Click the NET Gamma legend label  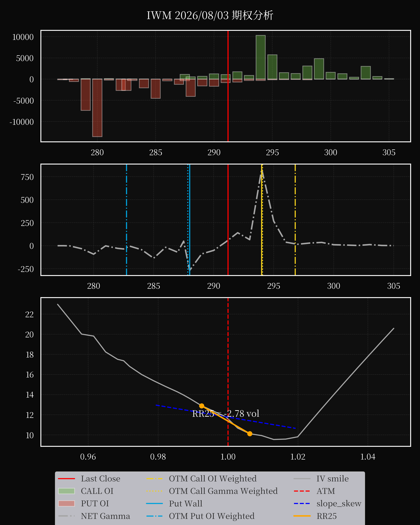click(105, 516)
